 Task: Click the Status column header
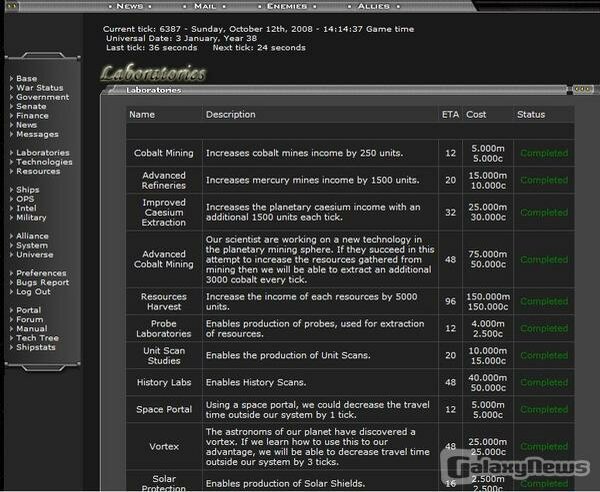531,114
